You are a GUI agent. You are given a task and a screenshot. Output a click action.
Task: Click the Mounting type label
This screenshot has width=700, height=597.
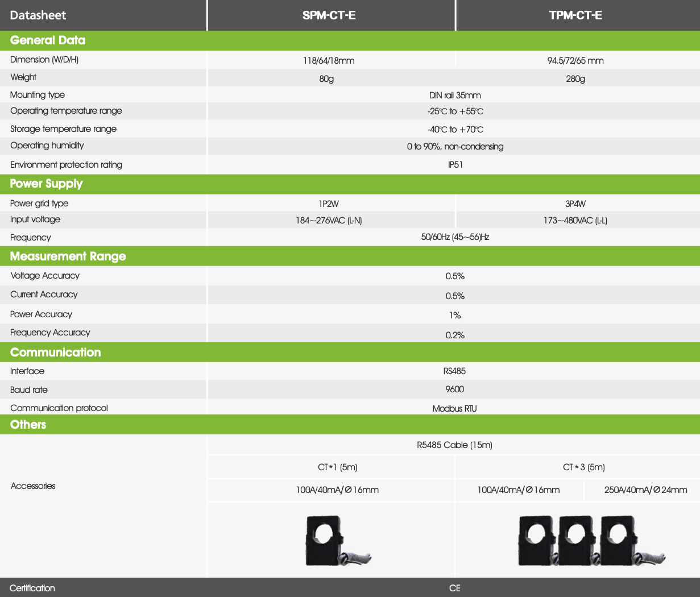pyautogui.click(x=38, y=95)
